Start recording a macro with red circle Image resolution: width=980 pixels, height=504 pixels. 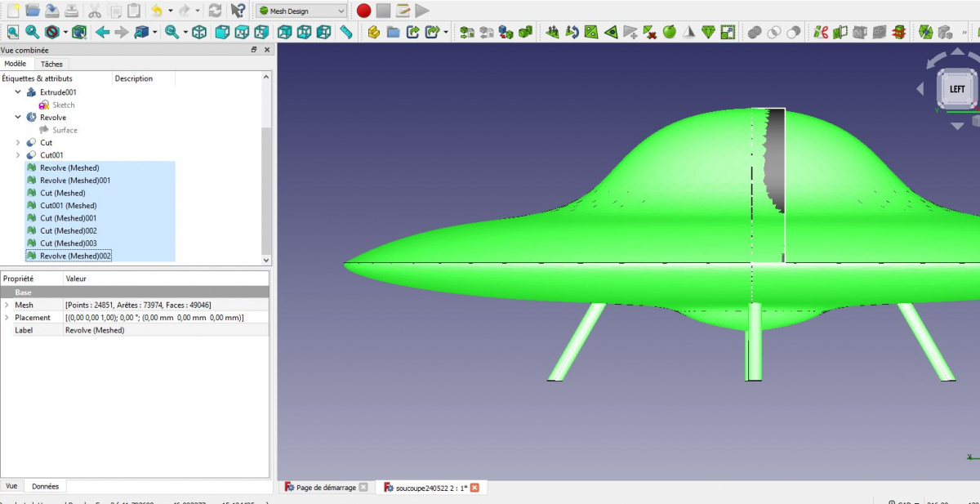tap(363, 11)
